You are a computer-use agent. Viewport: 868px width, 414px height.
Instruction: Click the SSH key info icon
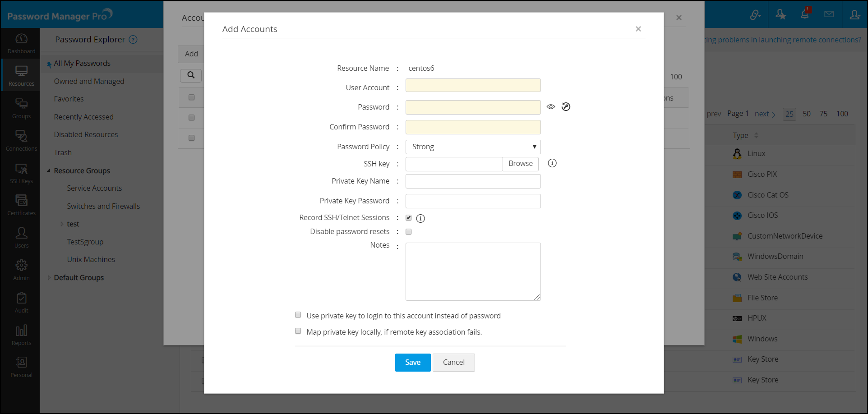[552, 163]
